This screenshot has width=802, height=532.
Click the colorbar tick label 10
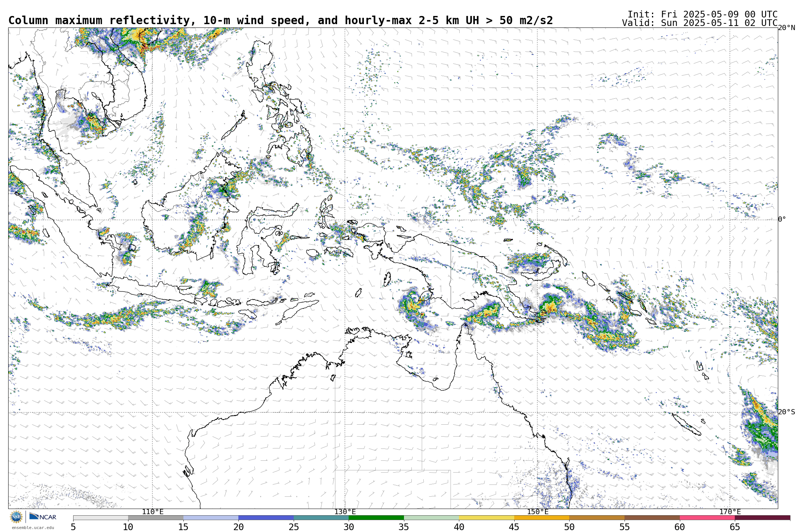pos(128,527)
